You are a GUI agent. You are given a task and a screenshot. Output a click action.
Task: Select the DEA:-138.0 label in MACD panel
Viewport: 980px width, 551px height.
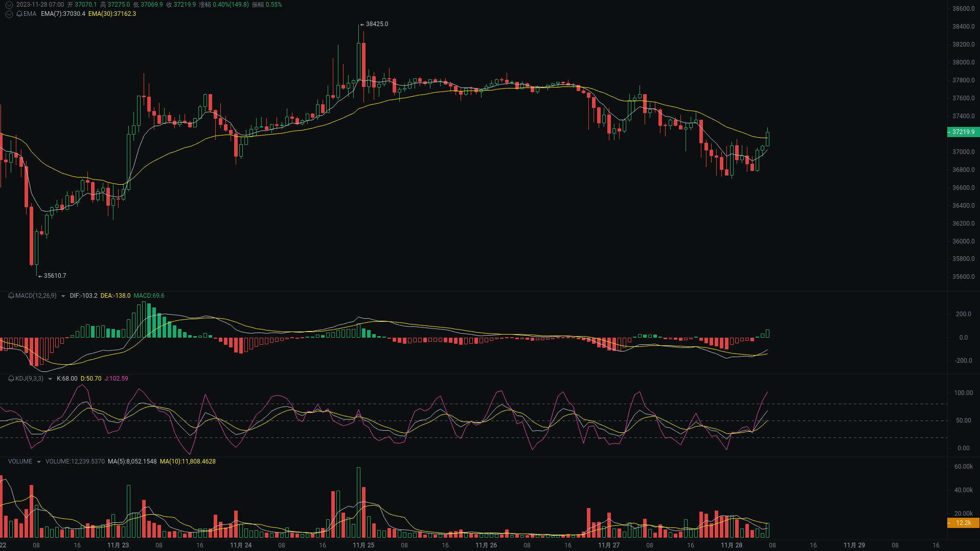[x=115, y=295]
